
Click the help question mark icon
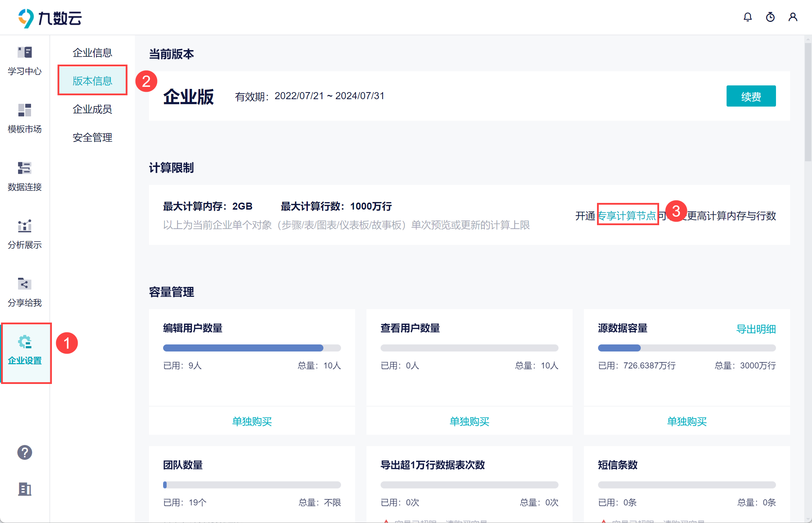25,452
